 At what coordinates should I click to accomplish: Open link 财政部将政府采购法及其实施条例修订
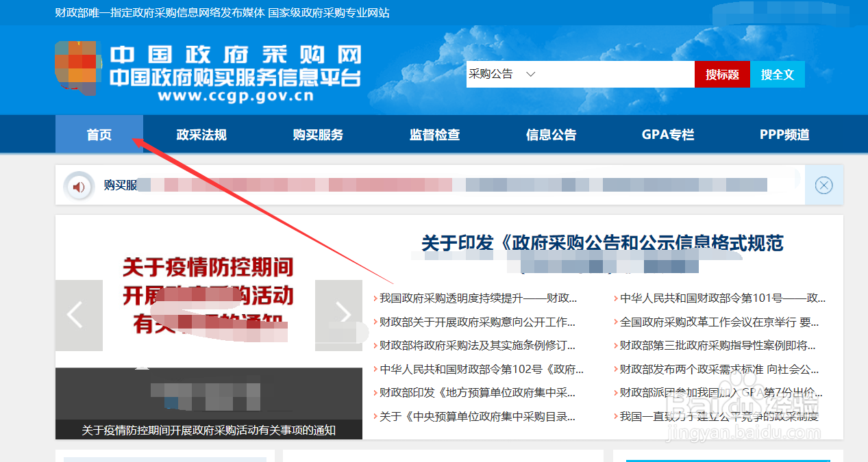pyautogui.click(x=478, y=346)
